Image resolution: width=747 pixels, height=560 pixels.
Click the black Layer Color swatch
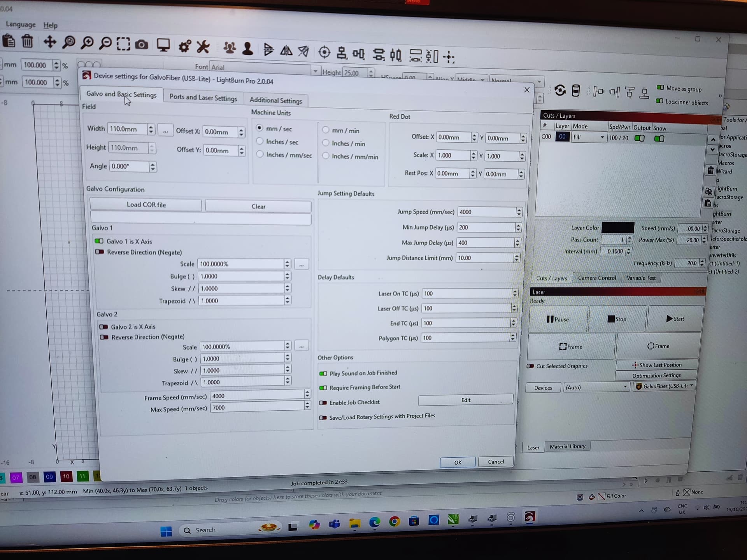pos(617,228)
